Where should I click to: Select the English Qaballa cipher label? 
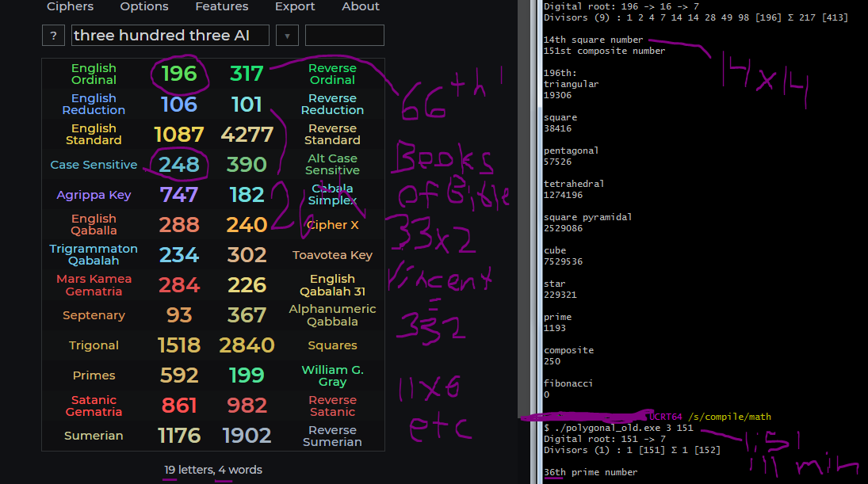[94, 225]
